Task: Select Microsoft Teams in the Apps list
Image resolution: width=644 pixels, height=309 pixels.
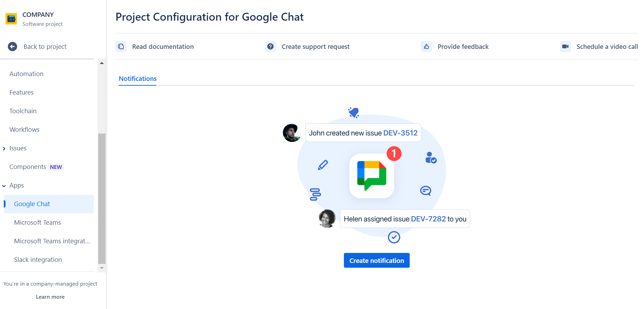Action: click(x=38, y=223)
